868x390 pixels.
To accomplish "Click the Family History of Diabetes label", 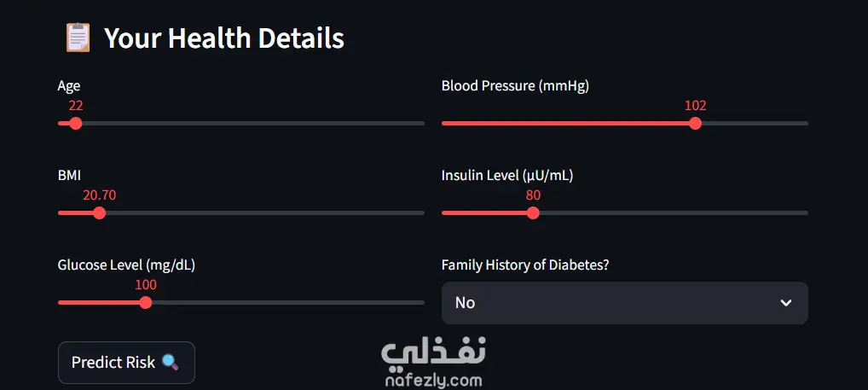I will click(525, 265).
